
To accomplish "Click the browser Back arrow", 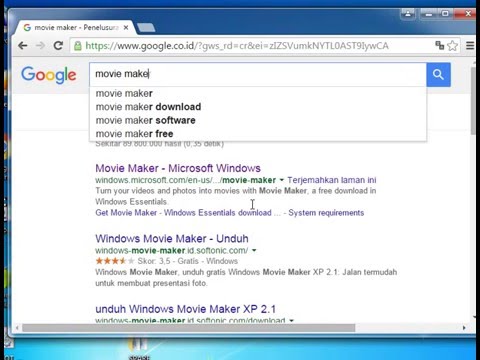I will pos(23,45).
